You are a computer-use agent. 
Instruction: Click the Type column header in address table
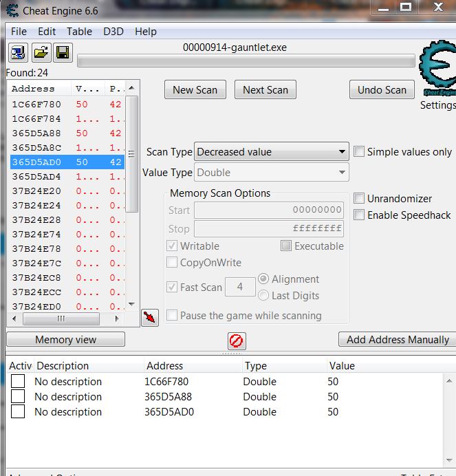click(256, 366)
